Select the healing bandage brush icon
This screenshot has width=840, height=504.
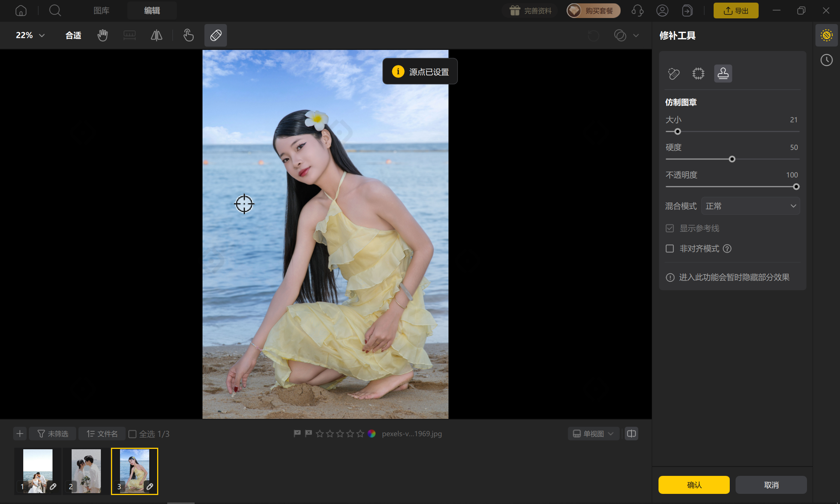673,73
